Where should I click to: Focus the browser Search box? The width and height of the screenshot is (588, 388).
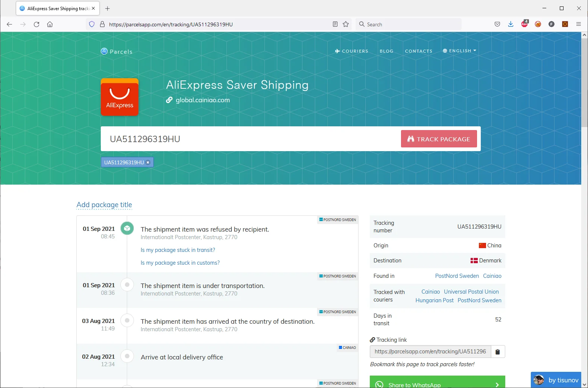[x=409, y=24]
